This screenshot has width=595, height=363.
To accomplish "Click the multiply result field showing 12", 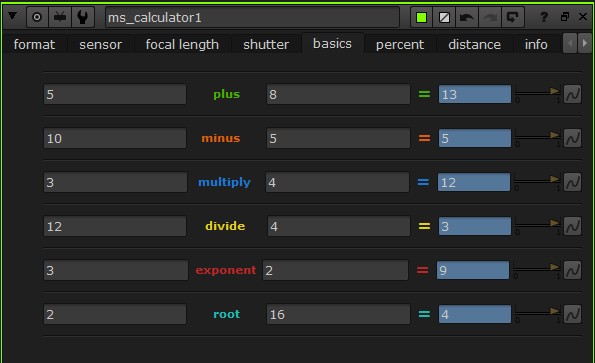I will coord(474,182).
